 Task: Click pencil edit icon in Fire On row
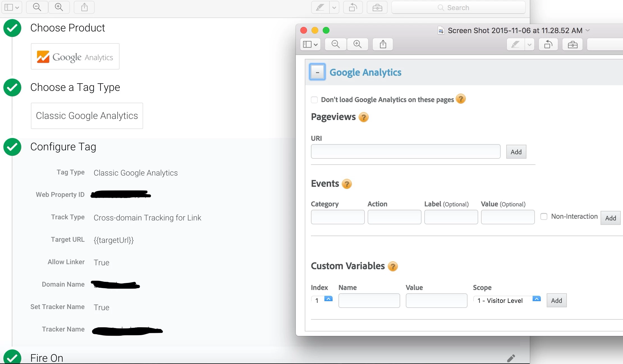511,358
